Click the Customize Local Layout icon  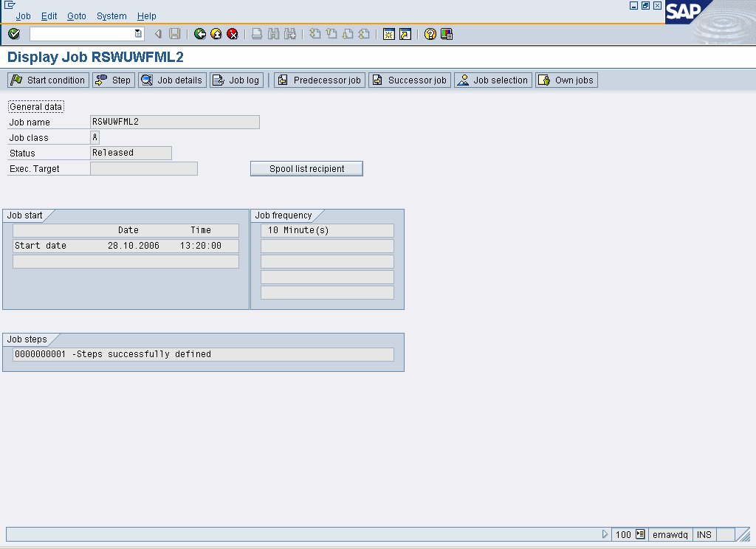(x=447, y=34)
